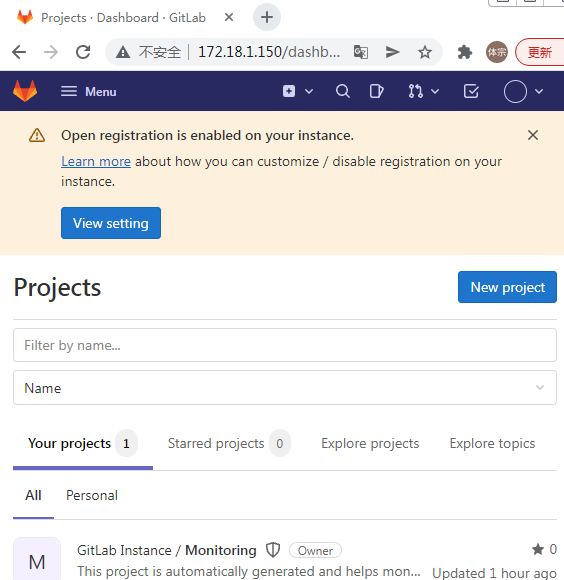Close the GitLab Dashboard browser tab
Screen dimensions: 564x580
(x=229, y=17)
